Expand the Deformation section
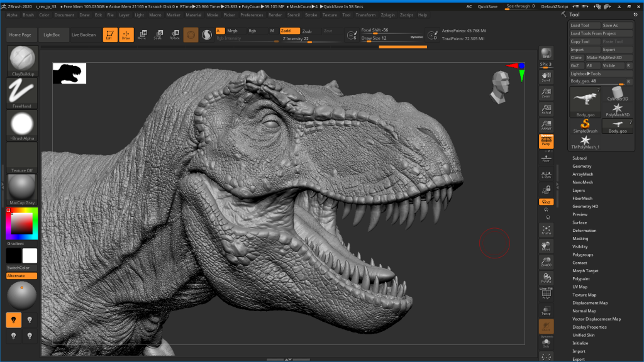Image resolution: width=644 pixels, height=362 pixels. (x=584, y=230)
